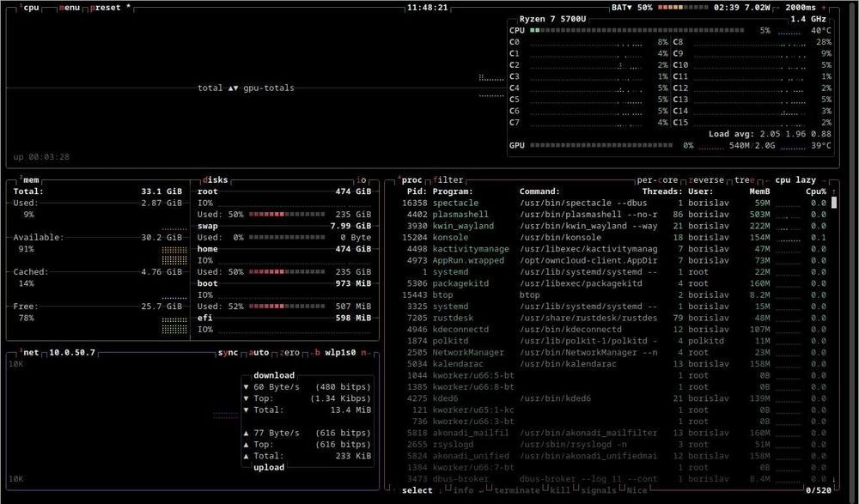Click down arrow right of select

(440, 490)
